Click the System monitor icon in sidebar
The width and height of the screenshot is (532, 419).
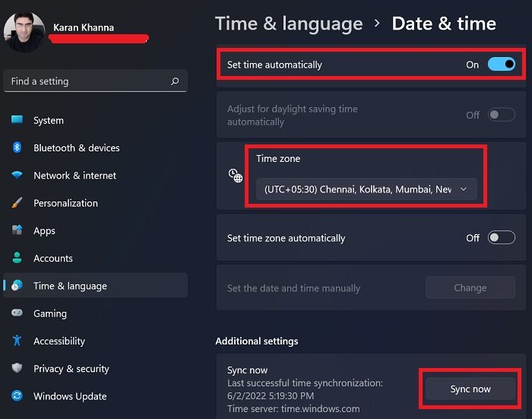coord(17,120)
